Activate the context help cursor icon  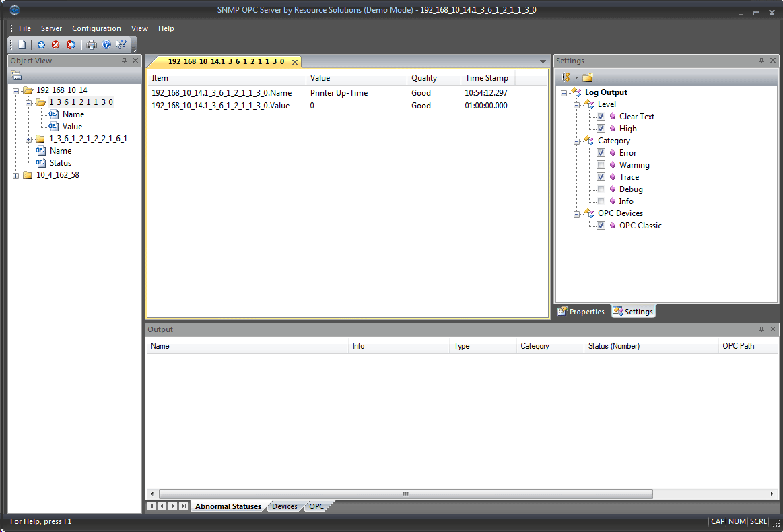click(x=121, y=45)
